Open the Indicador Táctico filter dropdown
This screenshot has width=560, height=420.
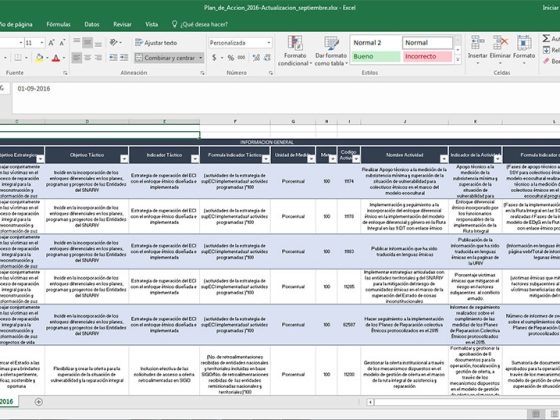pos(195,159)
